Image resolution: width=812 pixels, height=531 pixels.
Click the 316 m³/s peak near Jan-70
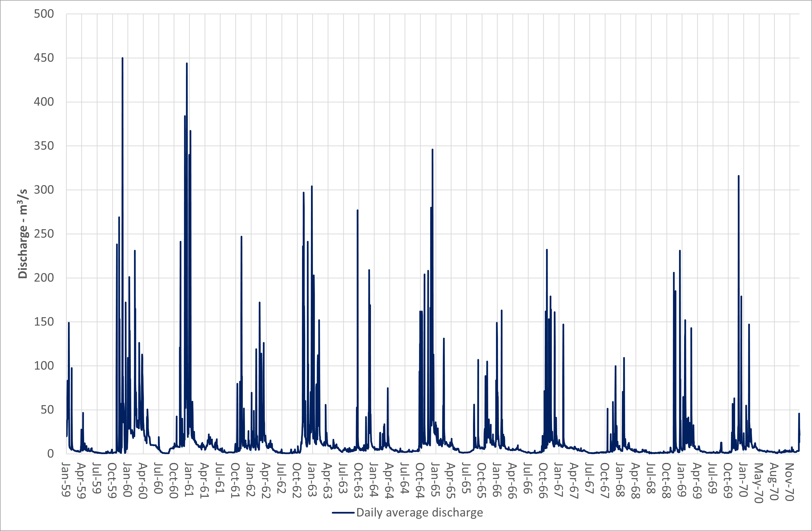tap(739, 176)
